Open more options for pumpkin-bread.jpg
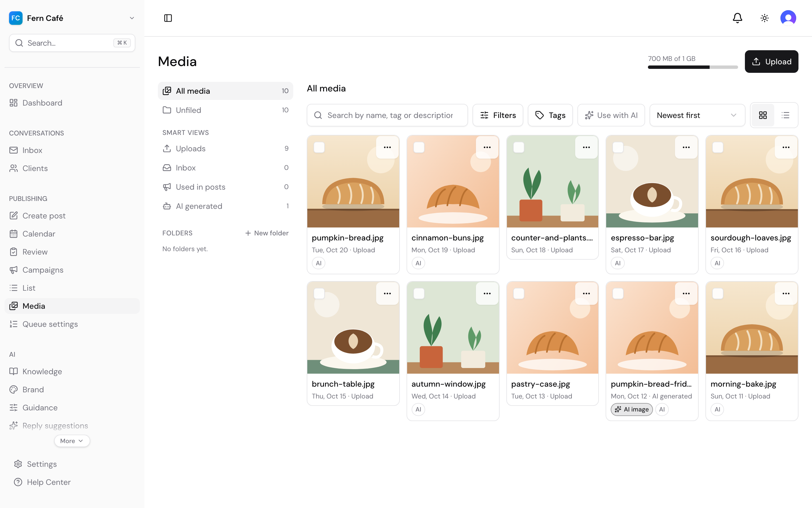 point(387,148)
